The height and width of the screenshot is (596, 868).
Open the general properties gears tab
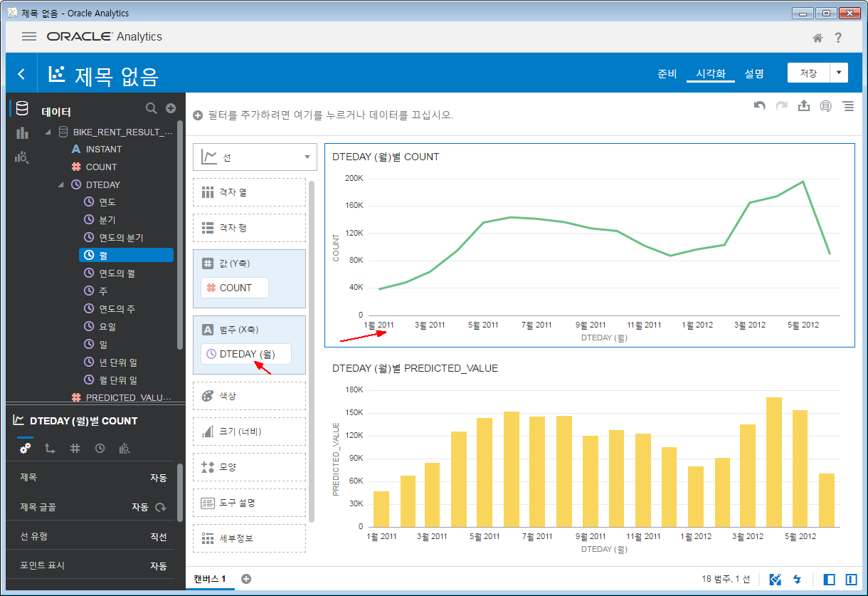point(25,449)
